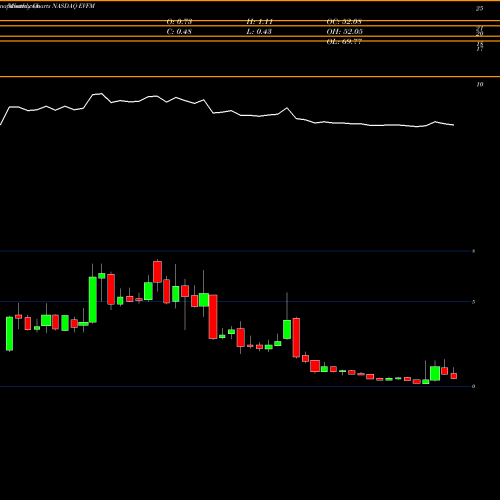Screen dimensions: 500x500
Task: Click the '10' axis label beside the white line
Action: point(479,85)
